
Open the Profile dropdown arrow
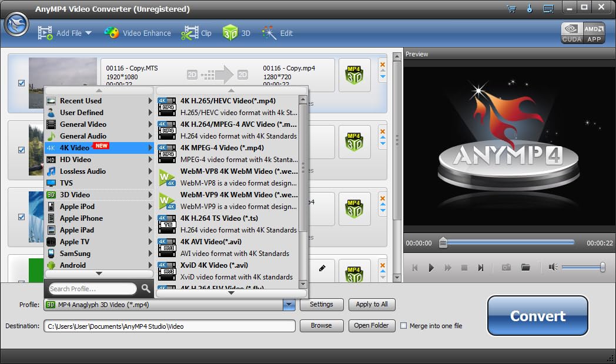coord(289,305)
